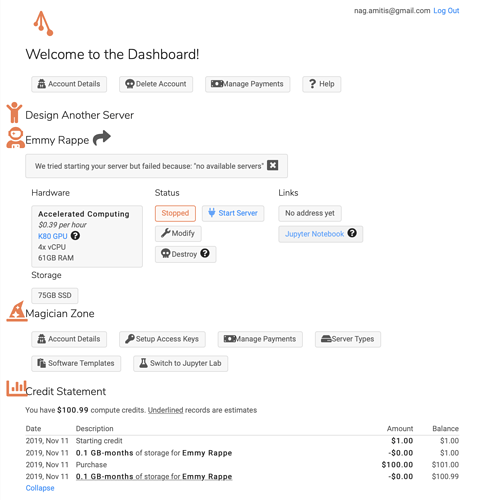The height and width of the screenshot is (500, 479).
Task: Click the Design Another Server person icon
Action: pos(14,112)
